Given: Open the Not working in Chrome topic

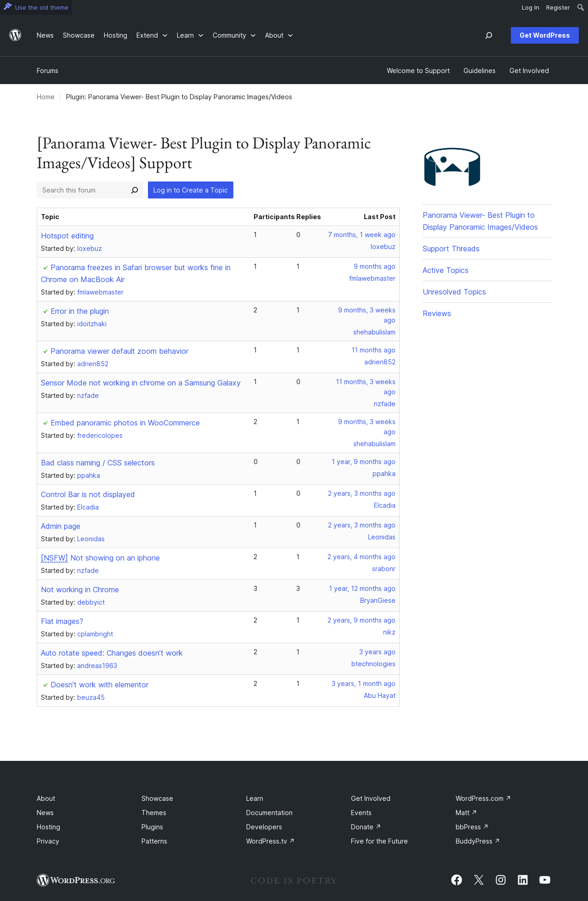Looking at the screenshot, I should (x=80, y=589).
